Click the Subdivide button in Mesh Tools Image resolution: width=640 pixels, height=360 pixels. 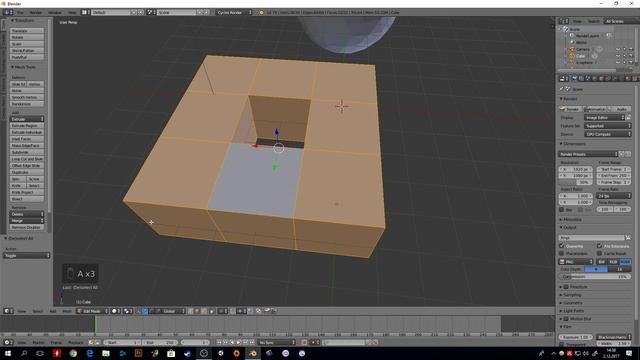pos(27,152)
